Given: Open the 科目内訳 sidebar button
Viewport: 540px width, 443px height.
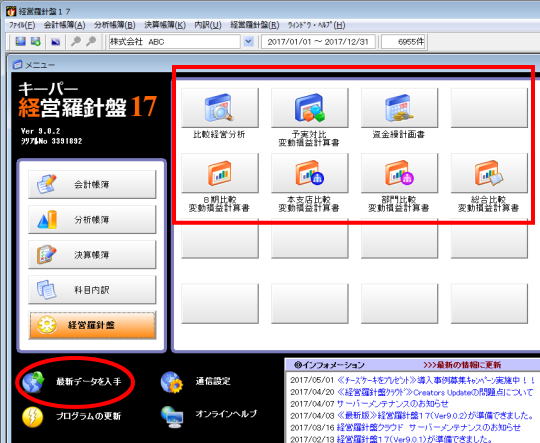Looking at the screenshot, I should click(92, 290).
